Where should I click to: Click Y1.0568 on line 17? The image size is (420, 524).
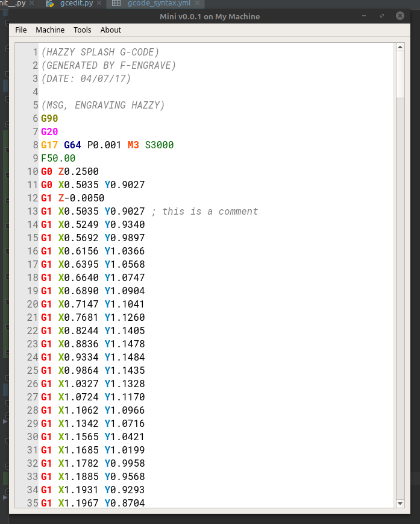[125, 264]
